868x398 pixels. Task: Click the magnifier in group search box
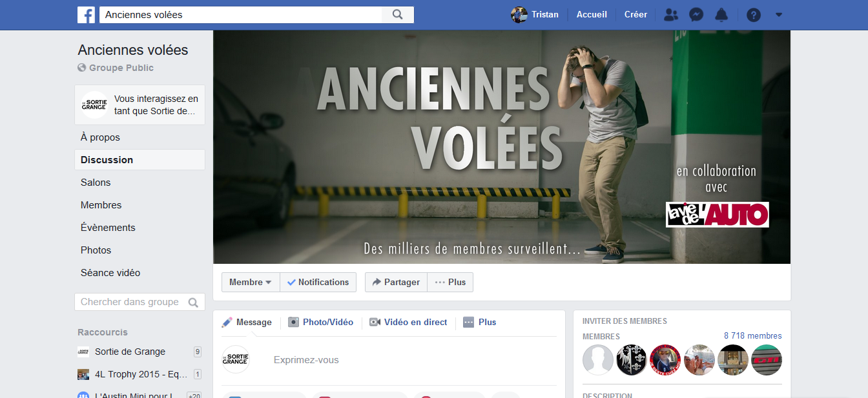[x=193, y=303]
